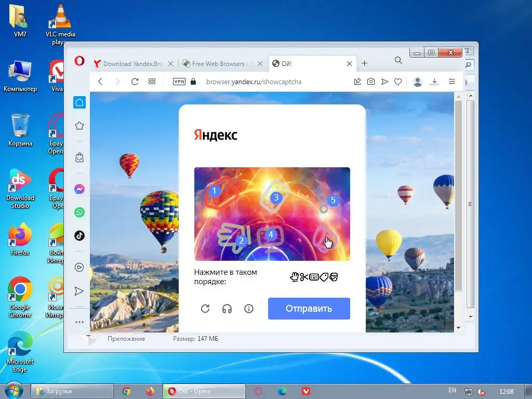
Task: Click the address bar URL field
Action: [254, 82]
